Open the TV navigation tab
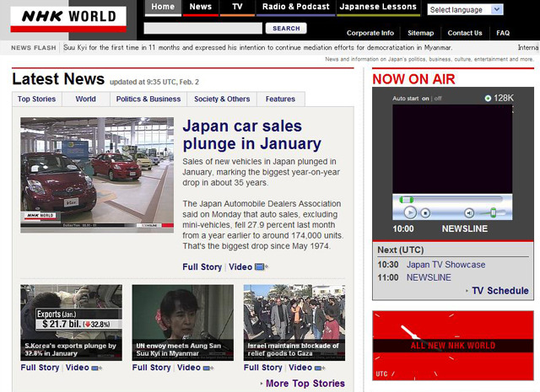This screenshot has width=540, height=392. [x=237, y=8]
